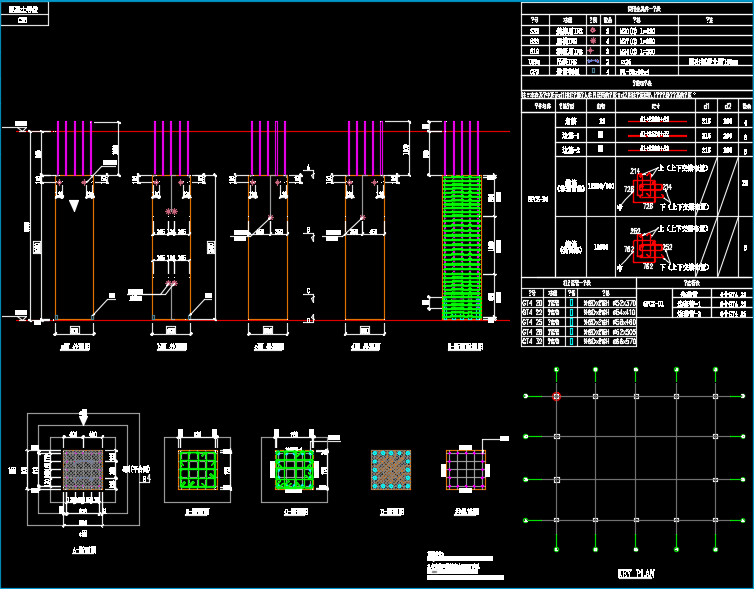
Task: Select the magenta-outlined square grid section
Action: (x=465, y=469)
